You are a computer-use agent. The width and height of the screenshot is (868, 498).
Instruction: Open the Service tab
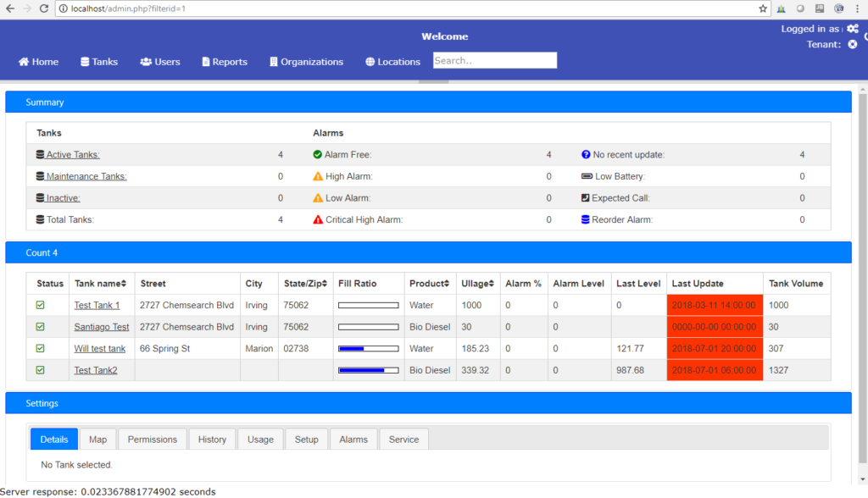(x=403, y=439)
